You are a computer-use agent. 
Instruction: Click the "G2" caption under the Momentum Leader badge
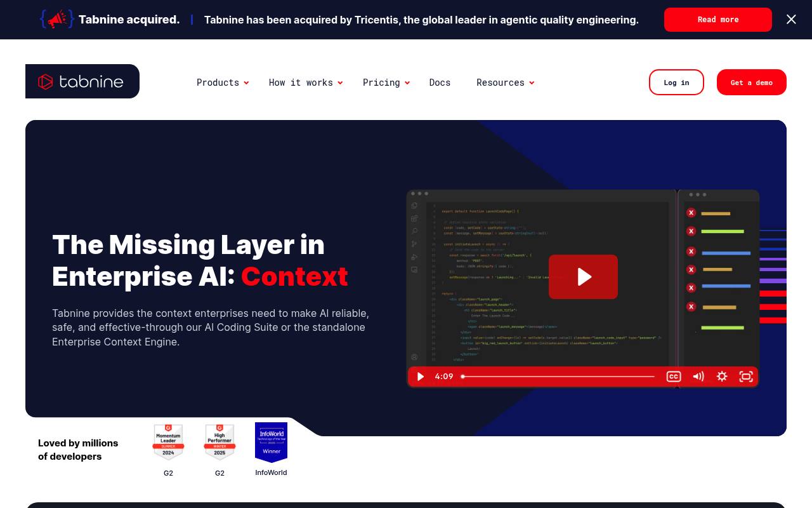point(168,473)
